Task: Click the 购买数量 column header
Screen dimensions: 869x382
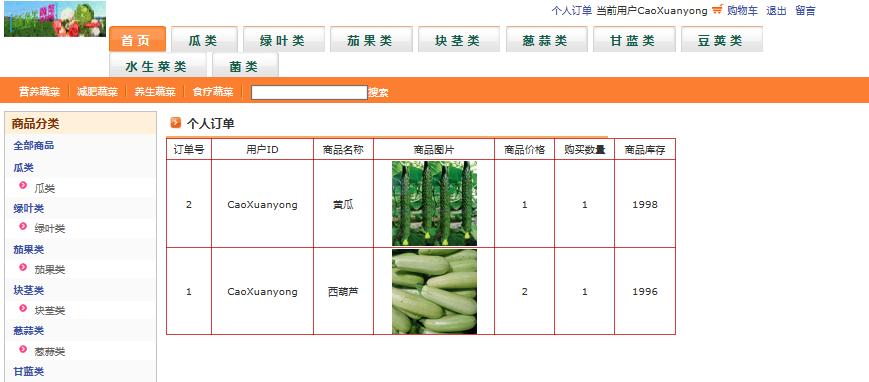Action: [585, 150]
